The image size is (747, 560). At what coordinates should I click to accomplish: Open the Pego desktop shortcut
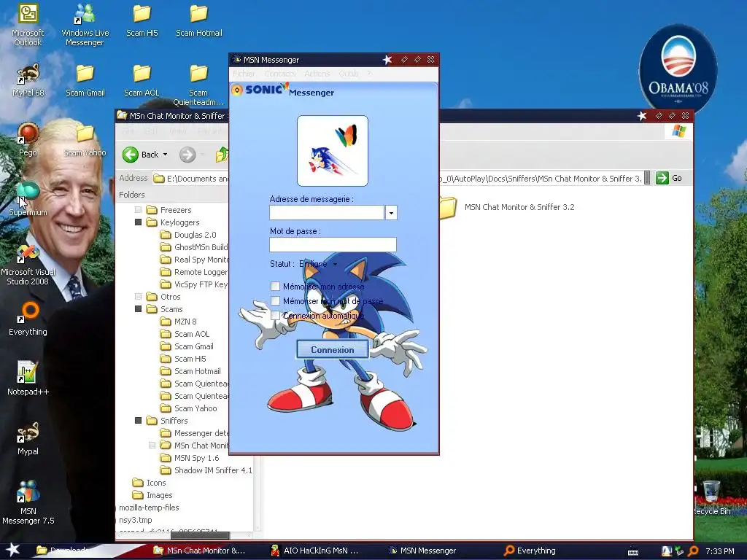coord(28,139)
